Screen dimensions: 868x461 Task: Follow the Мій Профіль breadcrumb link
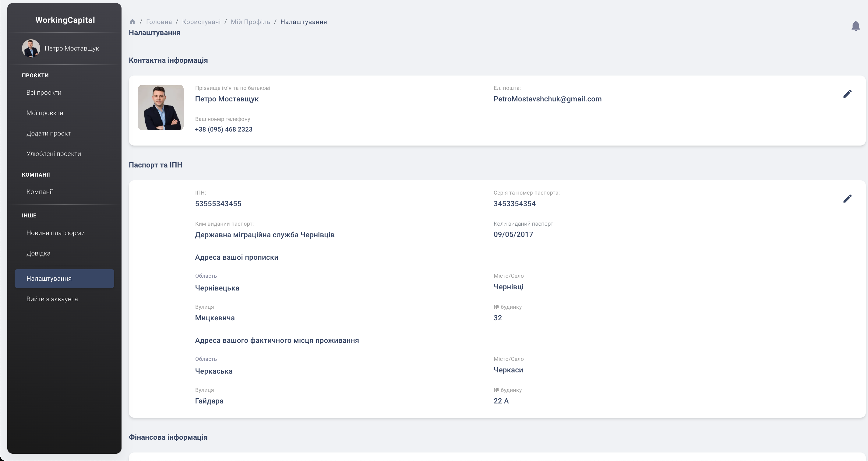pos(250,22)
